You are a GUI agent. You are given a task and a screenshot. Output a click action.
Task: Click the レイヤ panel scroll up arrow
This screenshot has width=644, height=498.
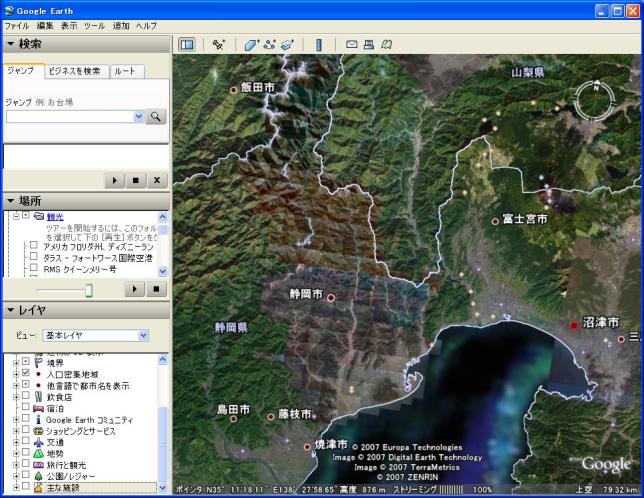click(x=163, y=360)
